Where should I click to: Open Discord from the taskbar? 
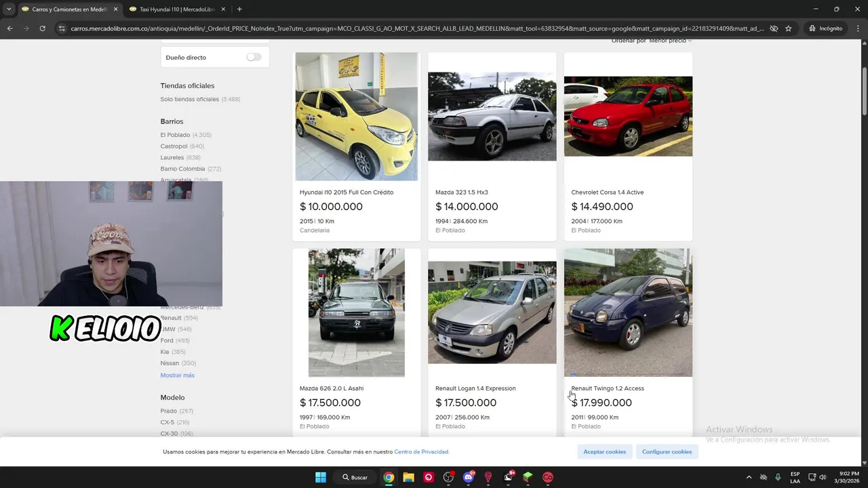(469, 477)
